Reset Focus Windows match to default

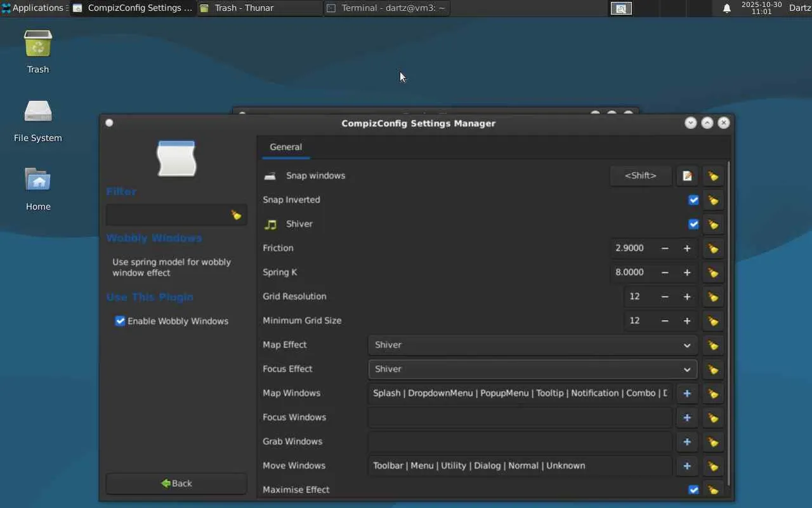point(713,417)
